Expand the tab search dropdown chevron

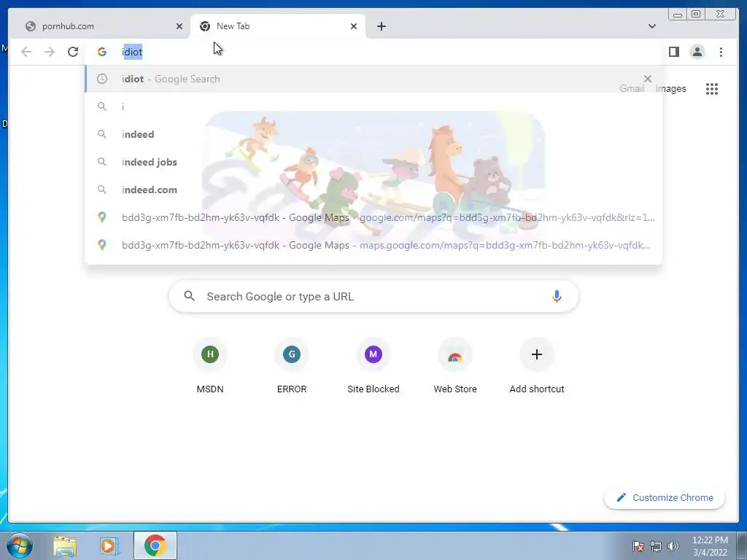(x=652, y=26)
